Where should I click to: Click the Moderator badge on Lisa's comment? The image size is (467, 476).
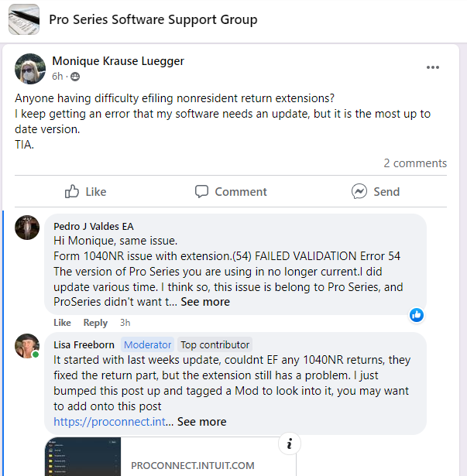click(x=148, y=345)
